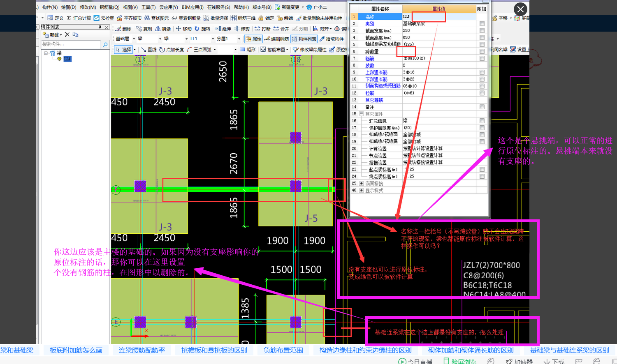Start 云检查 cloud check
The height and width of the screenshot is (364, 617).
click(104, 18)
